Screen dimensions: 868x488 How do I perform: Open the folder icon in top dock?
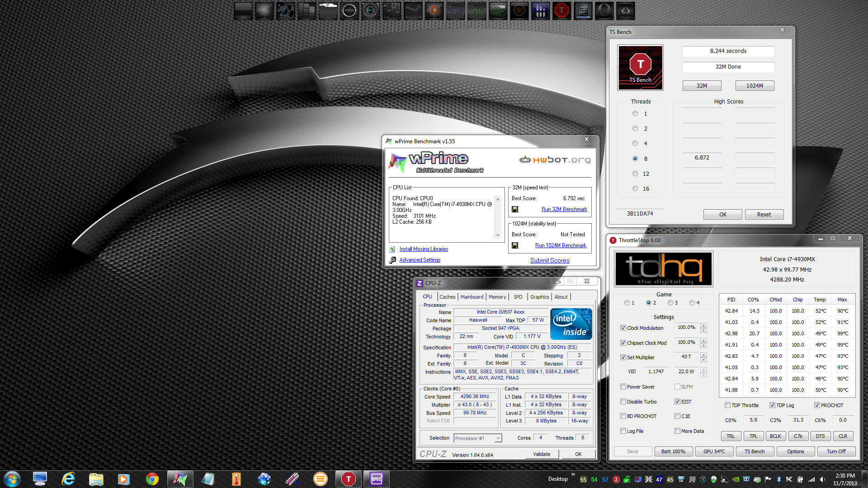click(x=328, y=10)
